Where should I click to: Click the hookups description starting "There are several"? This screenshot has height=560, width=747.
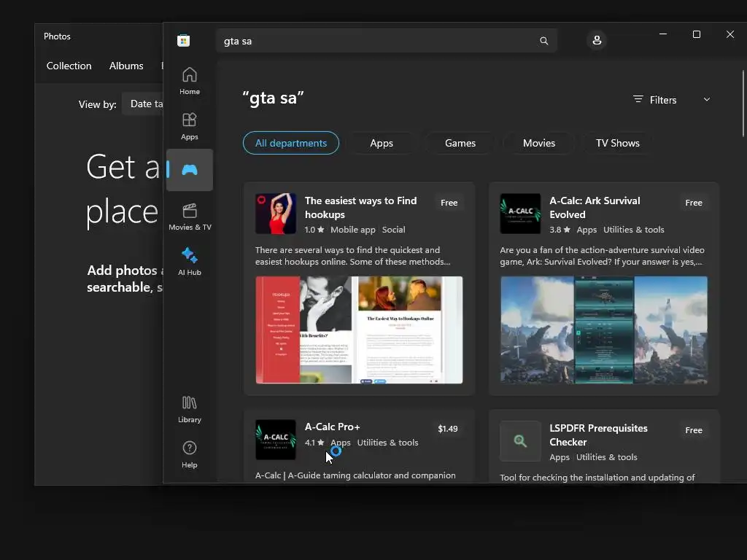coord(352,256)
